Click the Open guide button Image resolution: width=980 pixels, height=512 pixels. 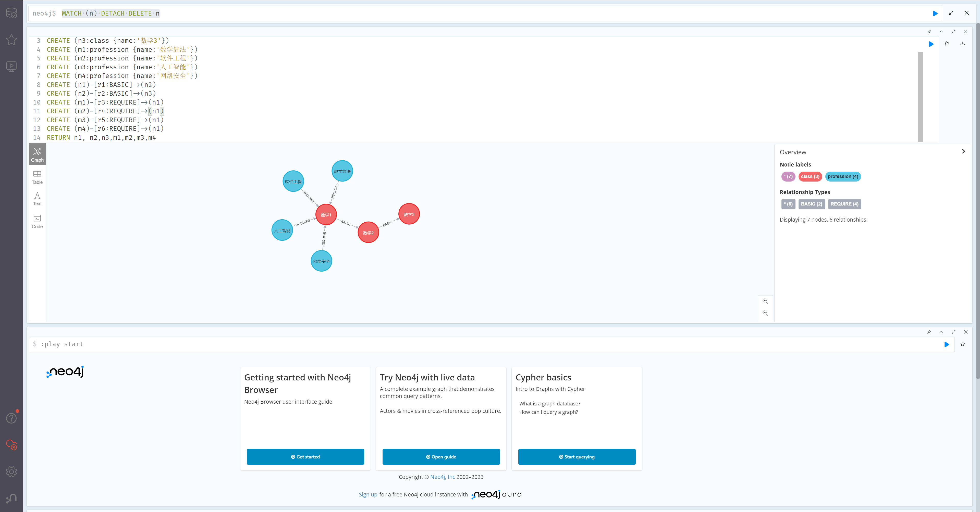pyautogui.click(x=441, y=457)
